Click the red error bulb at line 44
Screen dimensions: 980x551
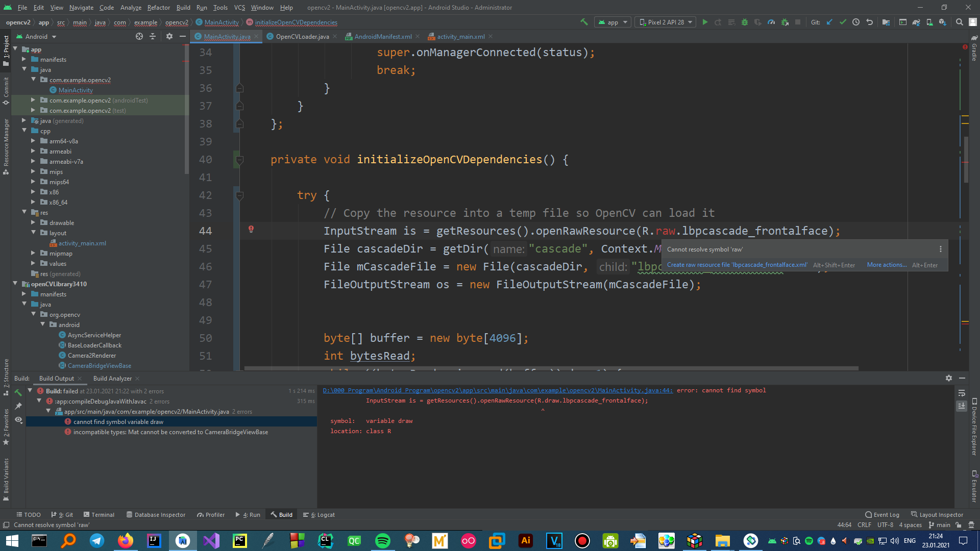coord(251,229)
